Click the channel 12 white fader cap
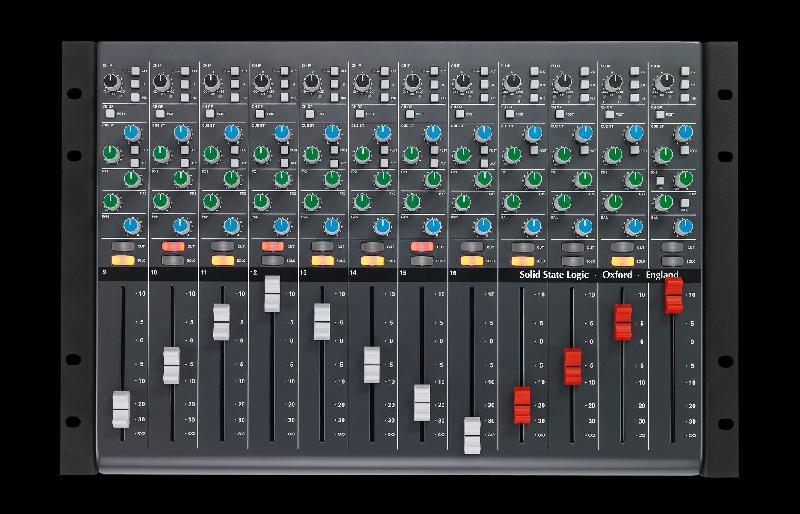This screenshot has width=800, height=514. (272, 293)
